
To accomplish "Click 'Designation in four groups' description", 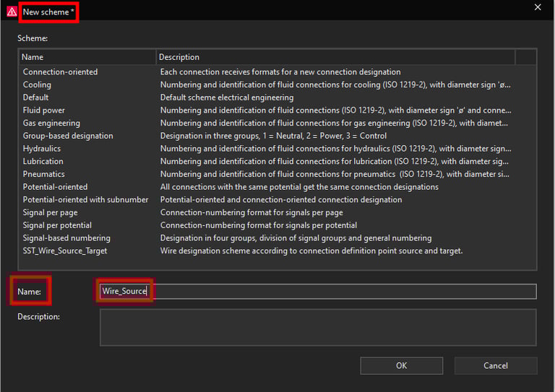I will coord(296,238).
